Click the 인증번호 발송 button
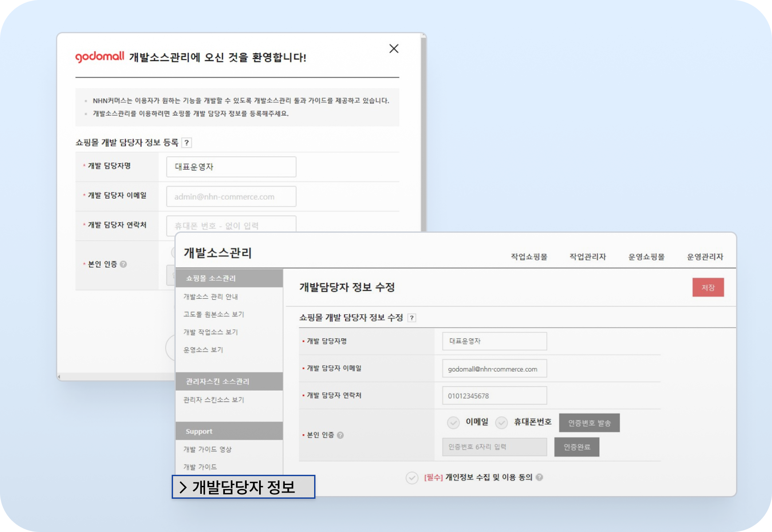The height and width of the screenshot is (532, 772). (589, 423)
